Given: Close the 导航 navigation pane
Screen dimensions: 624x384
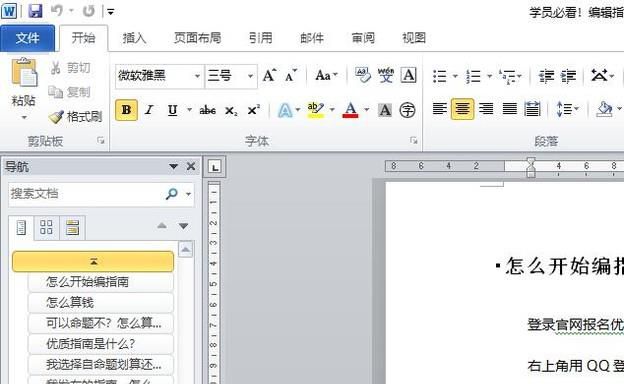Looking at the screenshot, I should 191,166.
